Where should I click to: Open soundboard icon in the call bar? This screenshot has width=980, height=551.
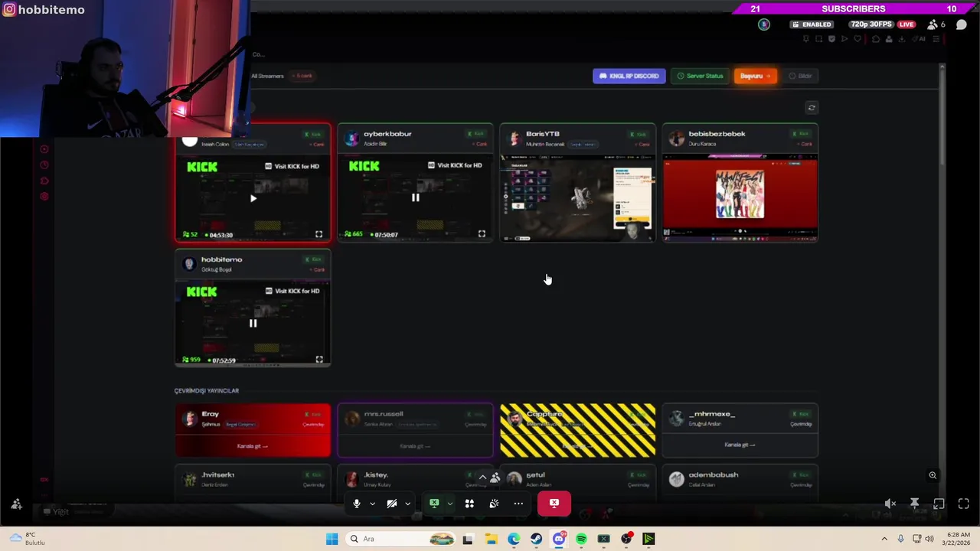(494, 504)
